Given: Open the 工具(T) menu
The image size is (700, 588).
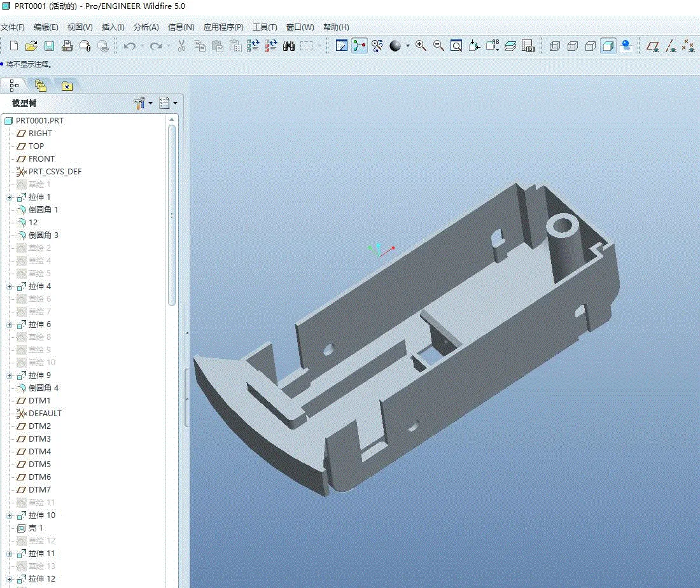Looking at the screenshot, I should coord(265,27).
